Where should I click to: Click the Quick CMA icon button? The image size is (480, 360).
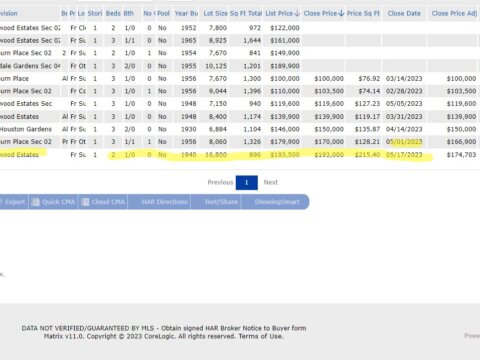point(53,202)
